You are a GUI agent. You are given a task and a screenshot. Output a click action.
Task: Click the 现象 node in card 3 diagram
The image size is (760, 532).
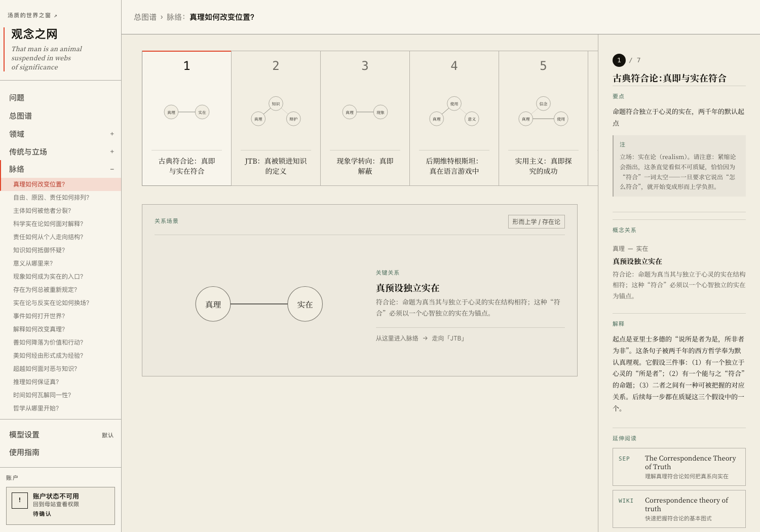point(381,112)
